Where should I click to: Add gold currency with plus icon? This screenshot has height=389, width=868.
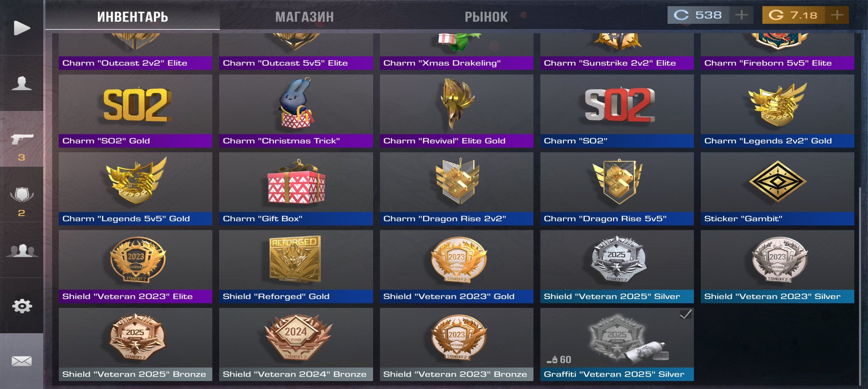click(x=837, y=15)
